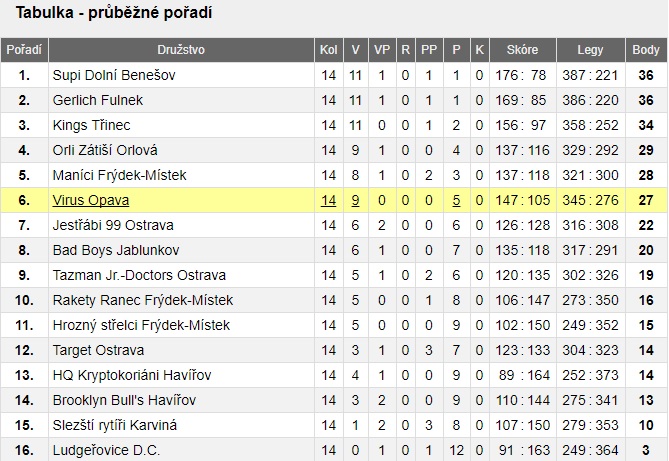Click the Kol column header
This screenshot has width=669, height=461.
coord(329,50)
